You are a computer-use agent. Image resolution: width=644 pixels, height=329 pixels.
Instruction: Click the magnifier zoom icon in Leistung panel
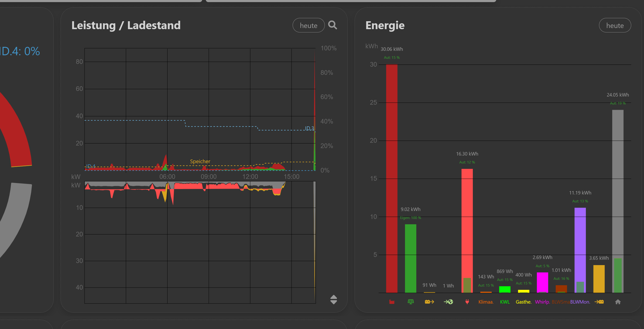click(x=332, y=25)
